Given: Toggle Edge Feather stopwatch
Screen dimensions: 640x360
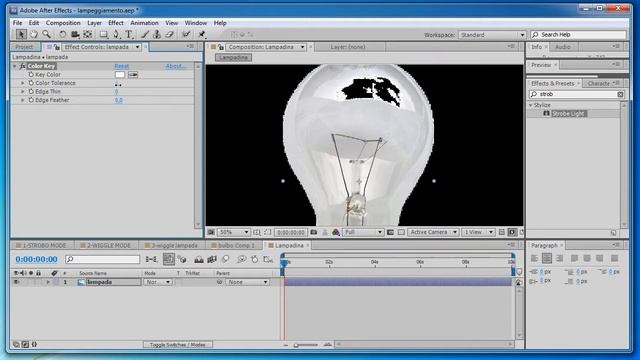Looking at the screenshot, I should click(31, 100).
